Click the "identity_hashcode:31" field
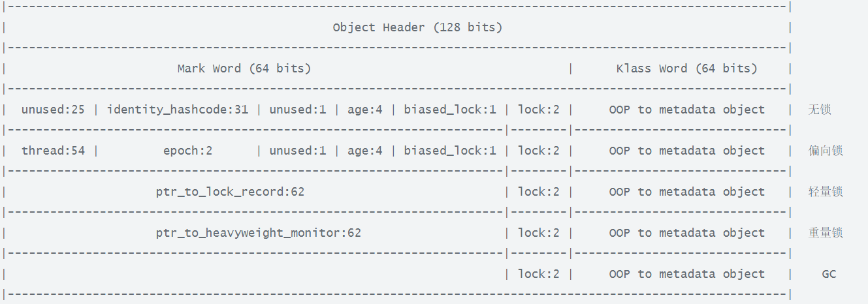 [178, 110]
